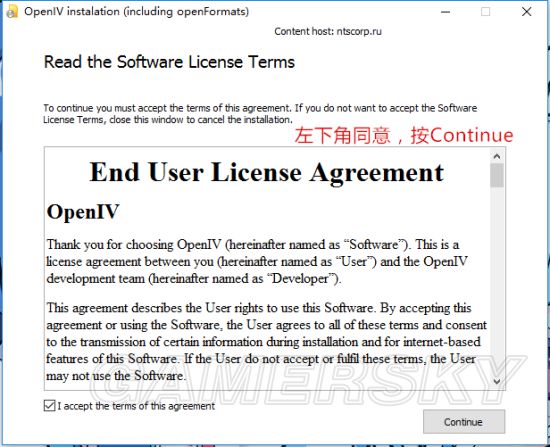
Task: Click the 'I accept the terms of this agreement' label
Action: [x=136, y=406]
